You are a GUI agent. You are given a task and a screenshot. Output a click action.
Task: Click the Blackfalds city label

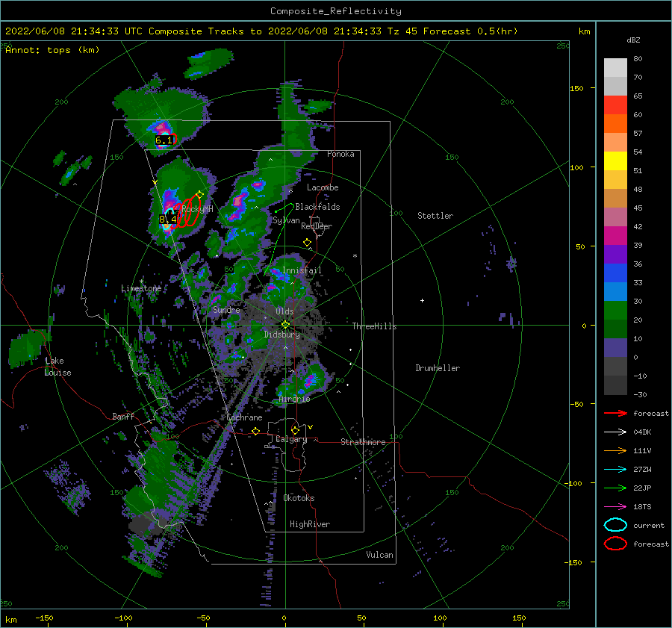[317, 207]
